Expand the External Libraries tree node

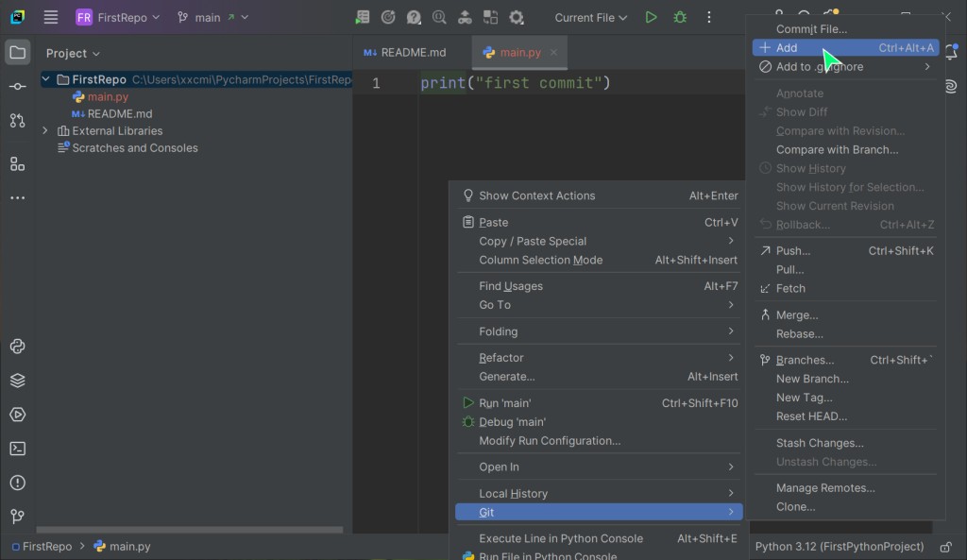point(45,131)
